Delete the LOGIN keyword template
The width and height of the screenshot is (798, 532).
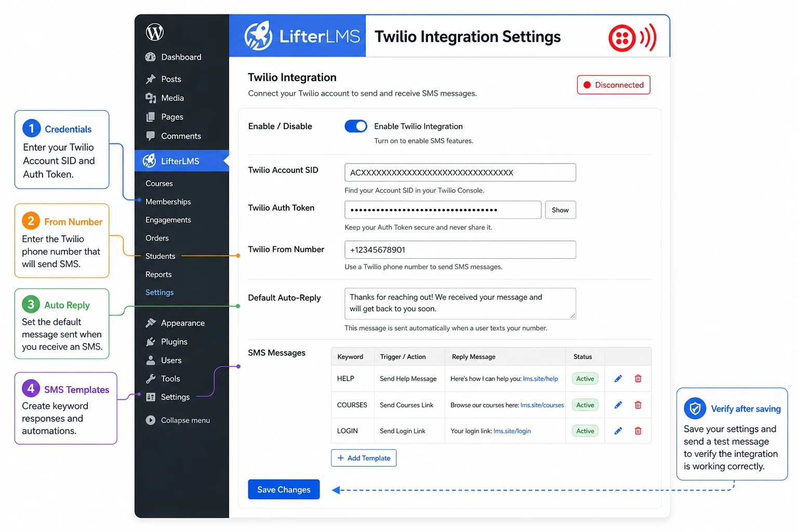tap(638, 431)
